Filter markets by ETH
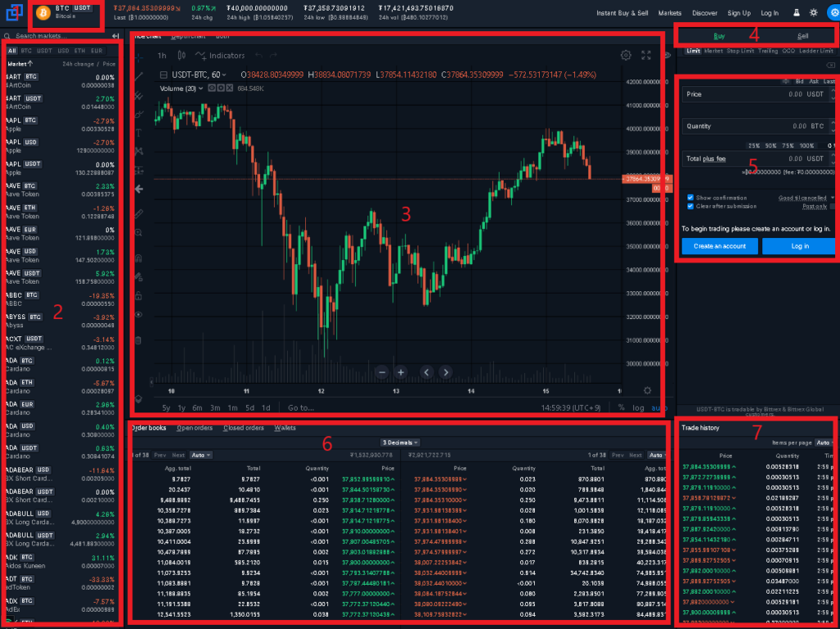840x629 pixels. [80, 51]
